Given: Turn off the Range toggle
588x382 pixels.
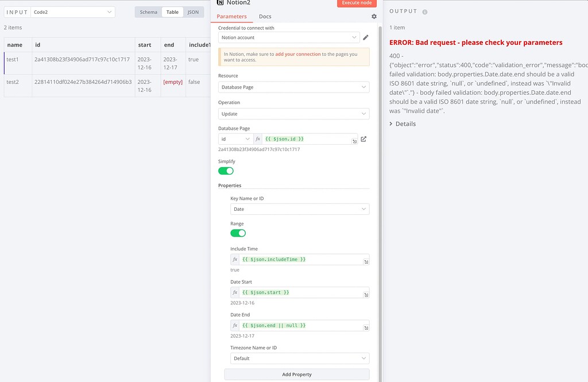Looking at the screenshot, I should point(238,233).
